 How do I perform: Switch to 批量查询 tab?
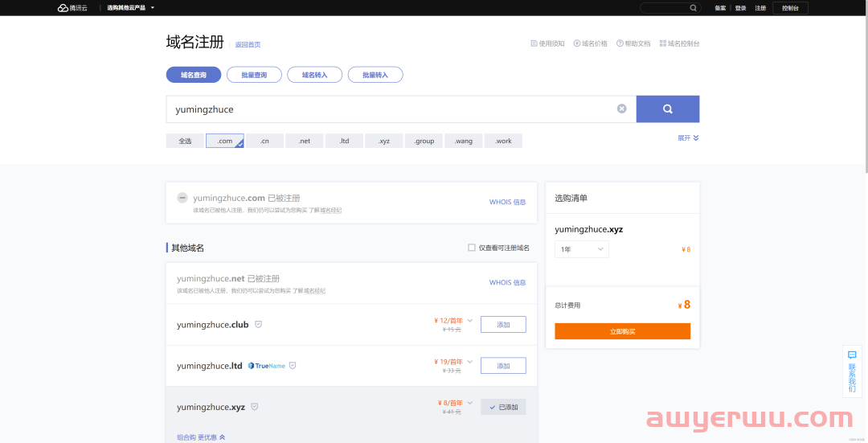click(254, 75)
